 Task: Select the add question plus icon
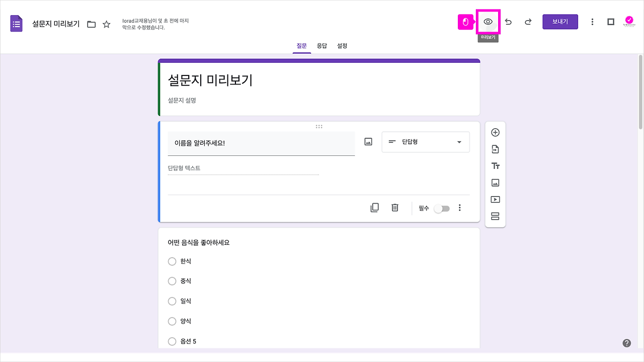coord(495,132)
